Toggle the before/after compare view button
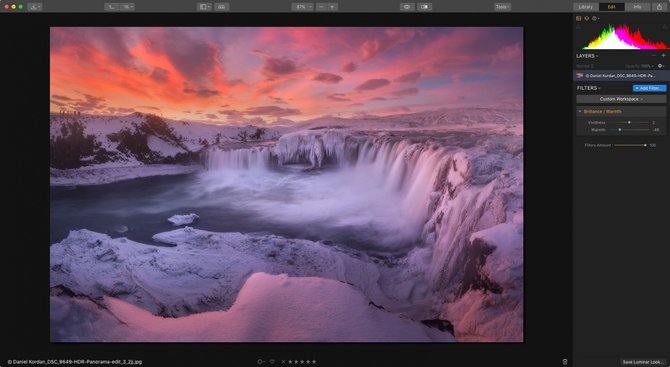The height and width of the screenshot is (367, 670). [424, 7]
